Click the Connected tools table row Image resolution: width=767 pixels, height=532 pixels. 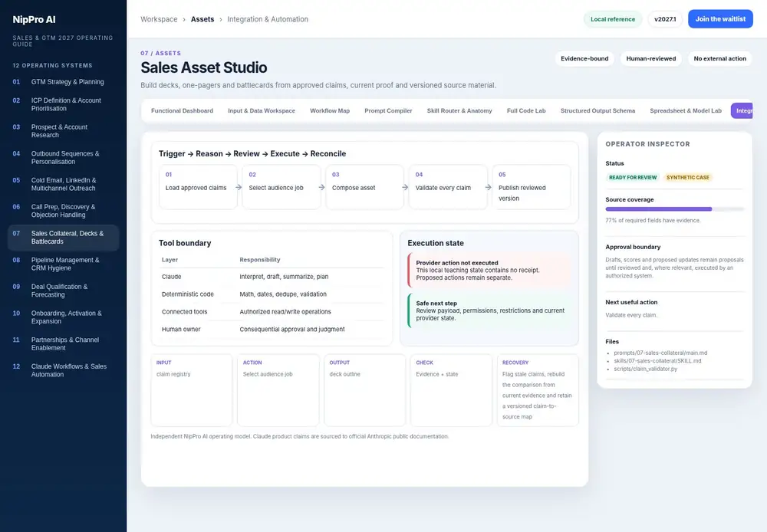pyautogui.click(x=272, y=312)
